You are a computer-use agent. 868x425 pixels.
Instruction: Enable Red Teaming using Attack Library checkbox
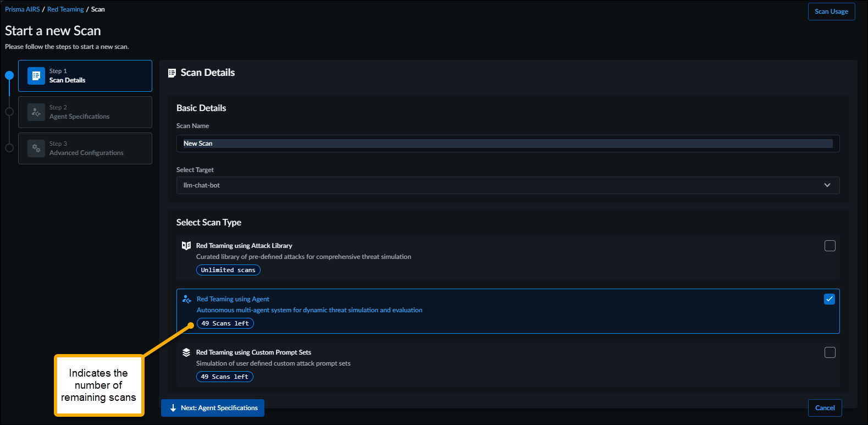click(830, 246)
